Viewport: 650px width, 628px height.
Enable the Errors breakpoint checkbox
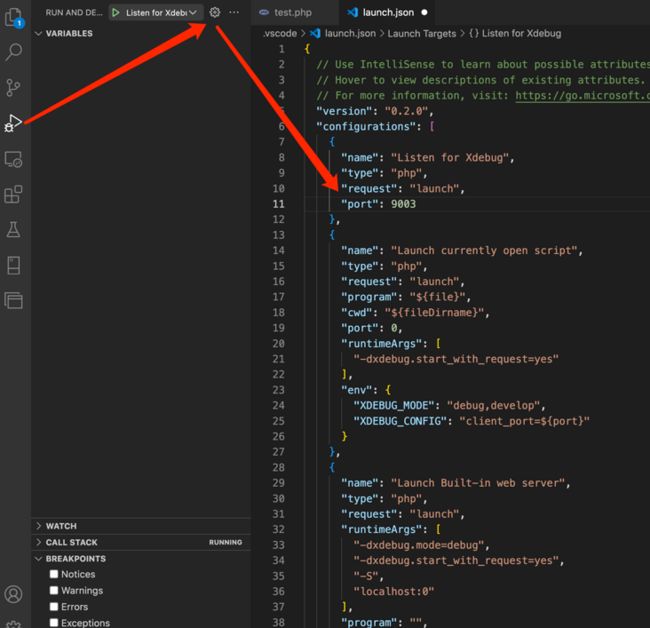tap(54, 606)
